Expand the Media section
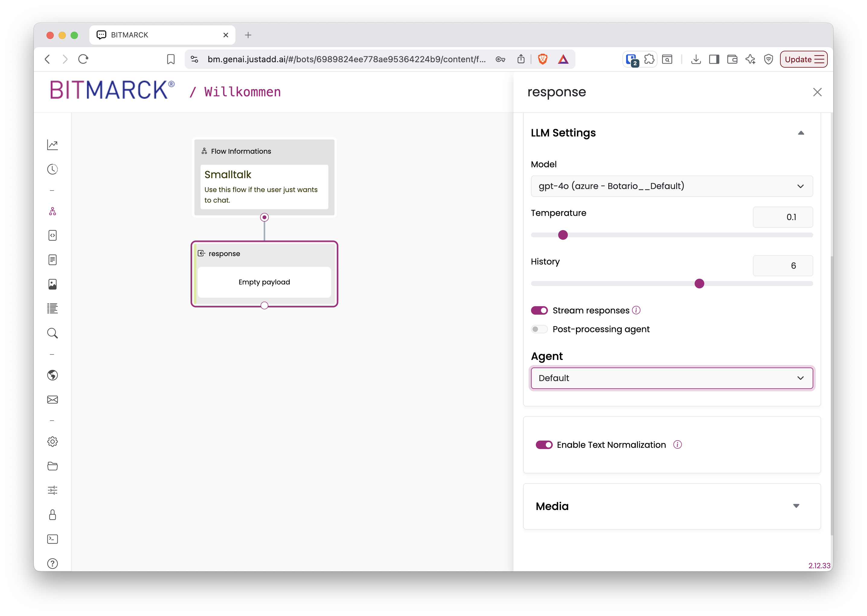 coord(796,506)
